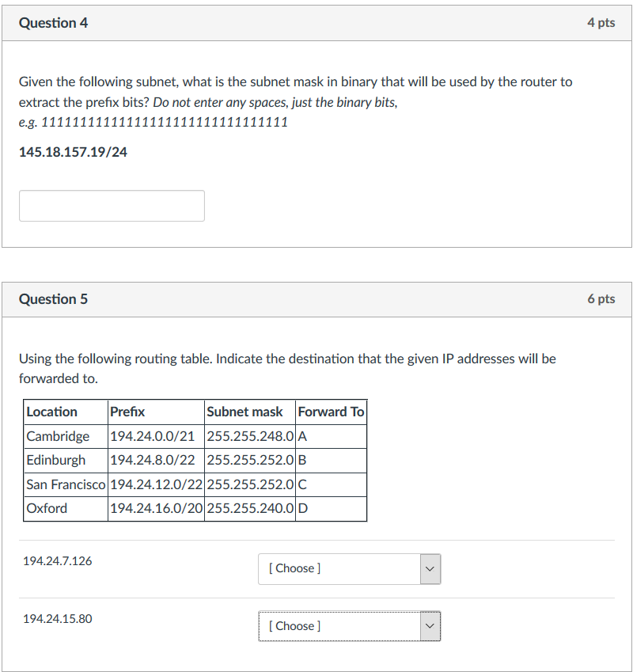
Task: Click prefix cell 194.24.8.0/22
Action: click(x=157, y=461)
